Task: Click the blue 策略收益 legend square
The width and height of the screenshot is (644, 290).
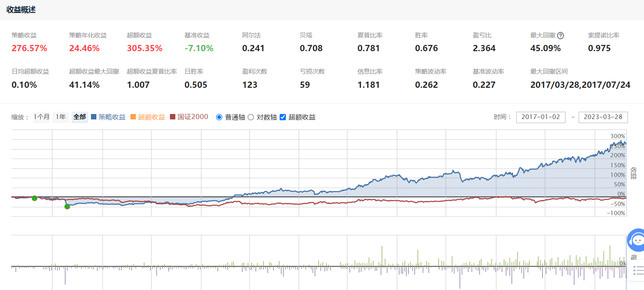Action: [x=93, y=117]
